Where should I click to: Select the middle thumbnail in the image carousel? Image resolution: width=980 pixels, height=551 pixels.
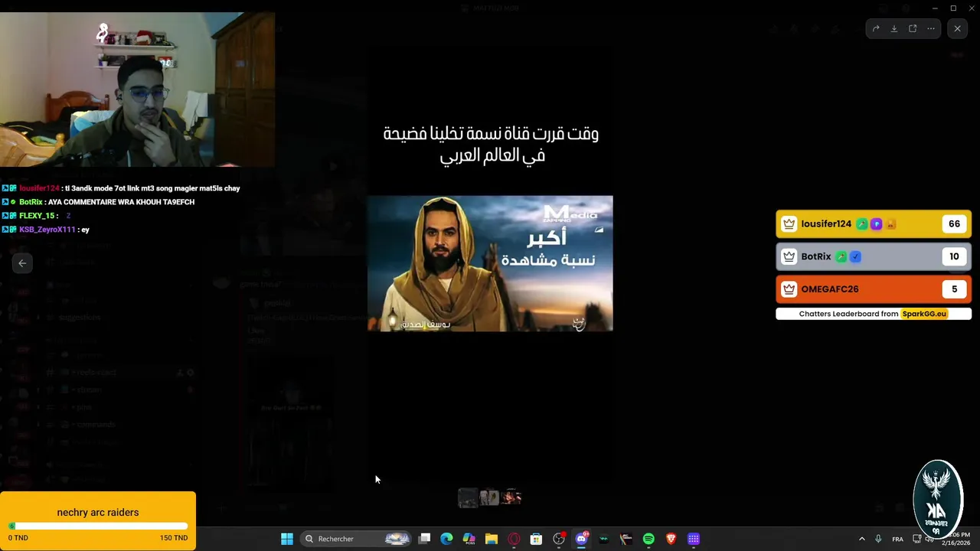pos(489,497)
